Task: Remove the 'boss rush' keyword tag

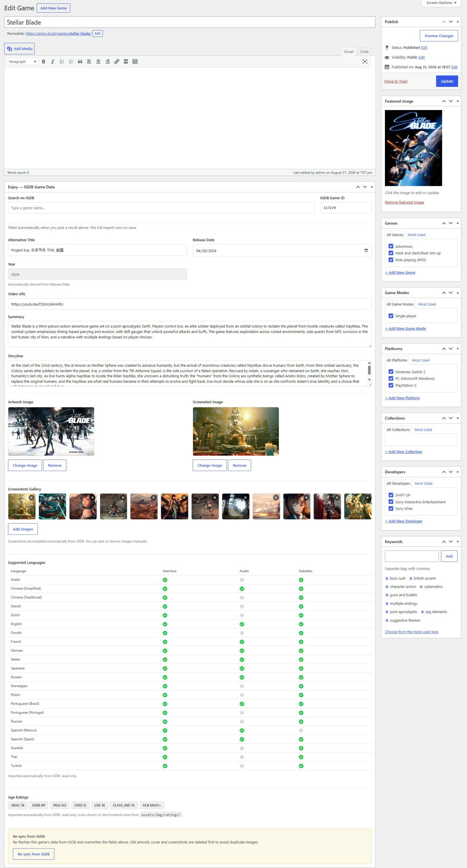Action: point(387,579)
